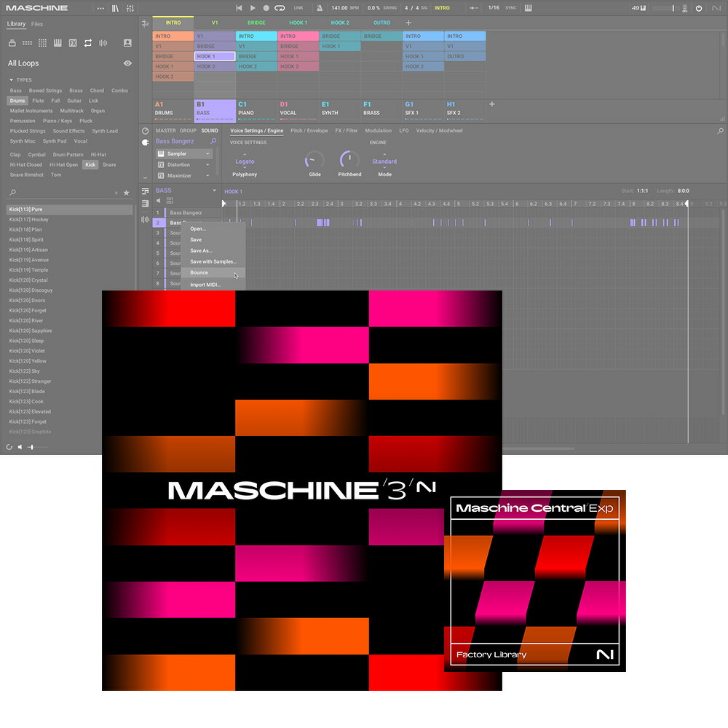Choose Bounce from the context menu
Image resolution: width=728 pixels, height=728 pixels.
[x=201, y=272]
